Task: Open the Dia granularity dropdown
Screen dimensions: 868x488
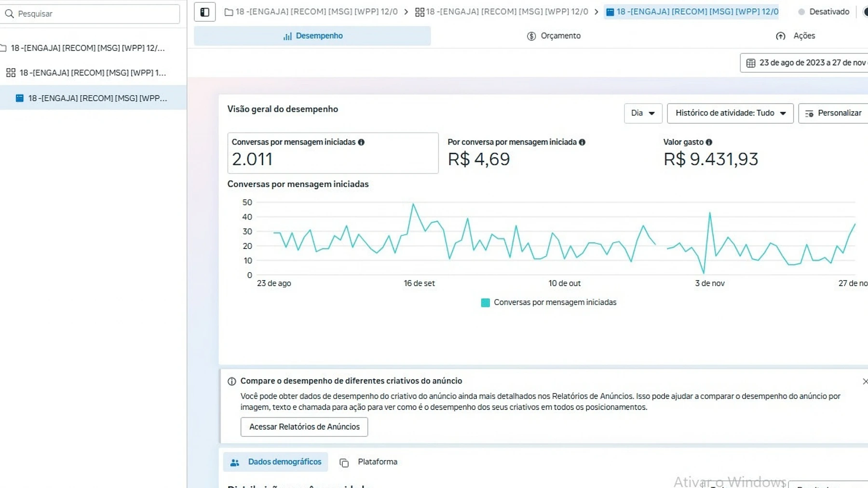Action: (x=643, y=113)
